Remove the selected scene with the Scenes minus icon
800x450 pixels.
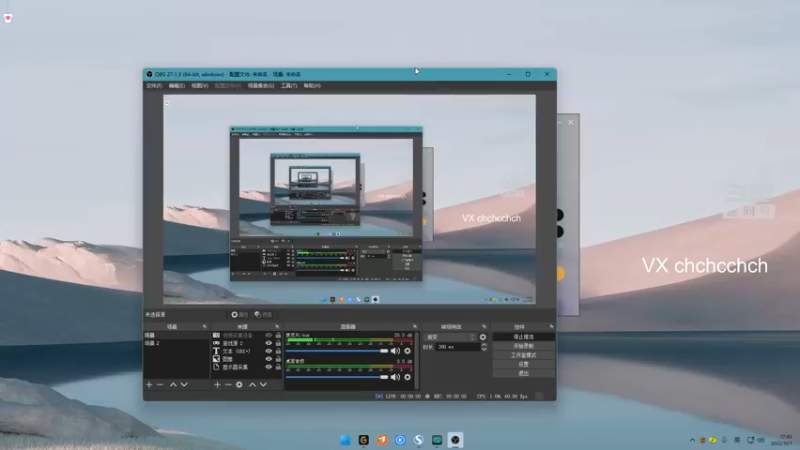coord(160,385)
